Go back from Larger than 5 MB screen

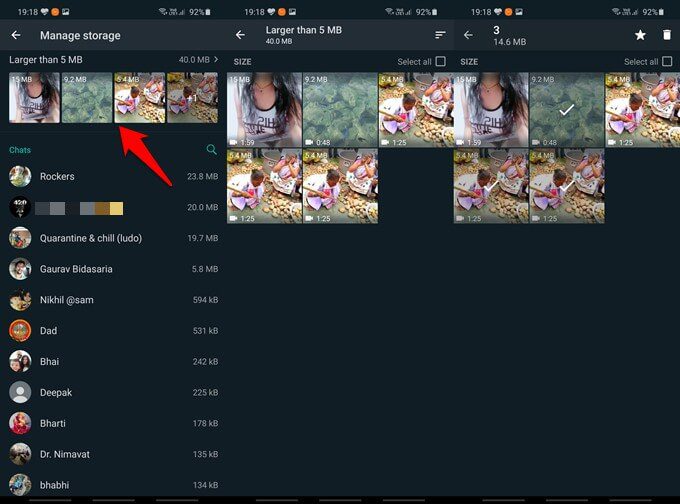(240, 35)
